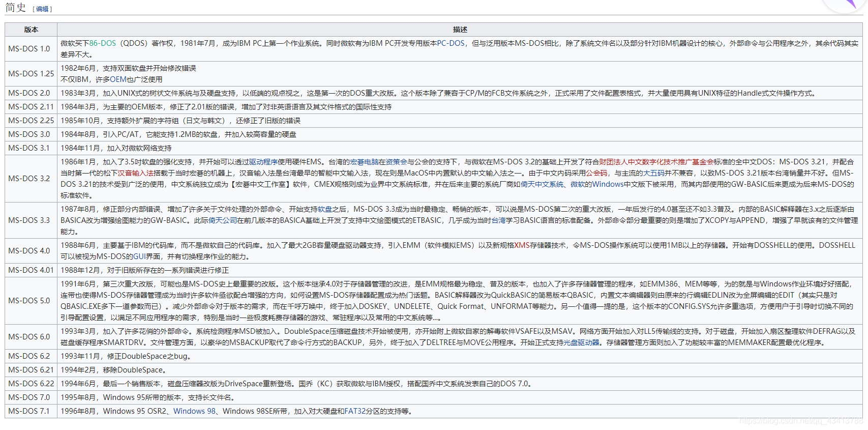Click the red 财团法人中文数字化技术推广基金会 link

[x=656, y=162]
